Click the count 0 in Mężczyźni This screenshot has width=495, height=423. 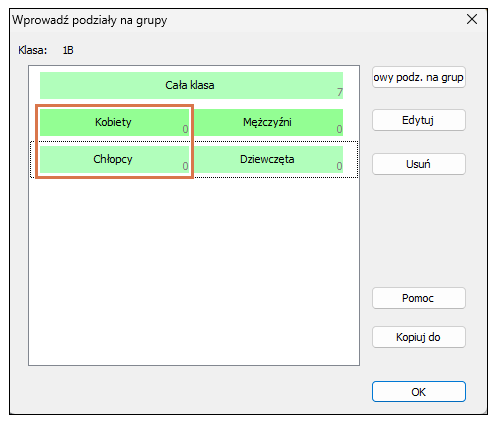click(x=339, y=129)
